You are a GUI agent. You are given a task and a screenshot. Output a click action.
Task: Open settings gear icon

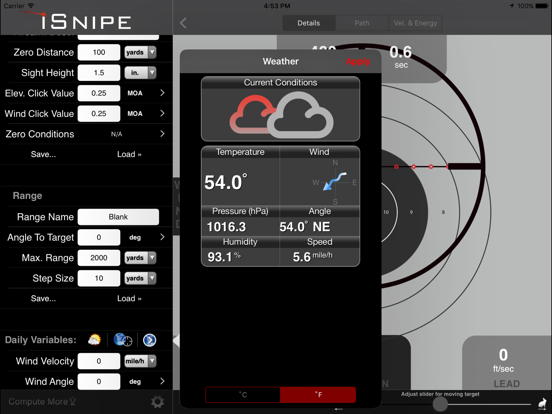coord(157,402)
